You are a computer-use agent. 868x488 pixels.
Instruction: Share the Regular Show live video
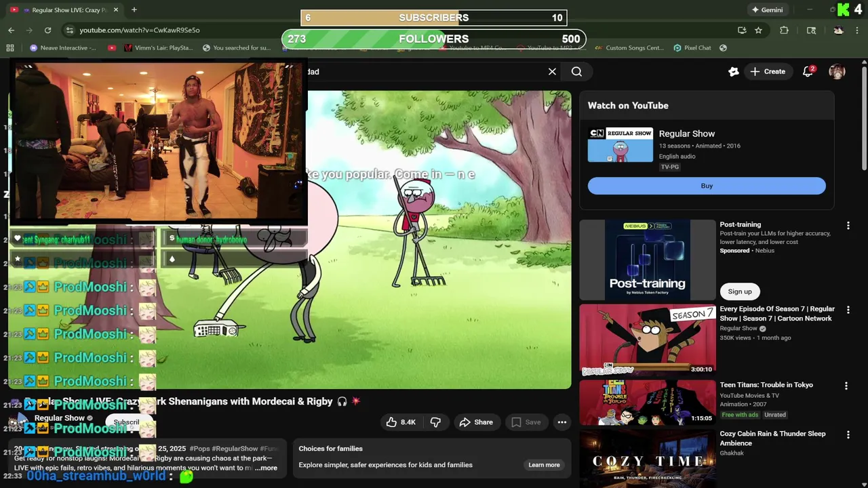point(476,422)
